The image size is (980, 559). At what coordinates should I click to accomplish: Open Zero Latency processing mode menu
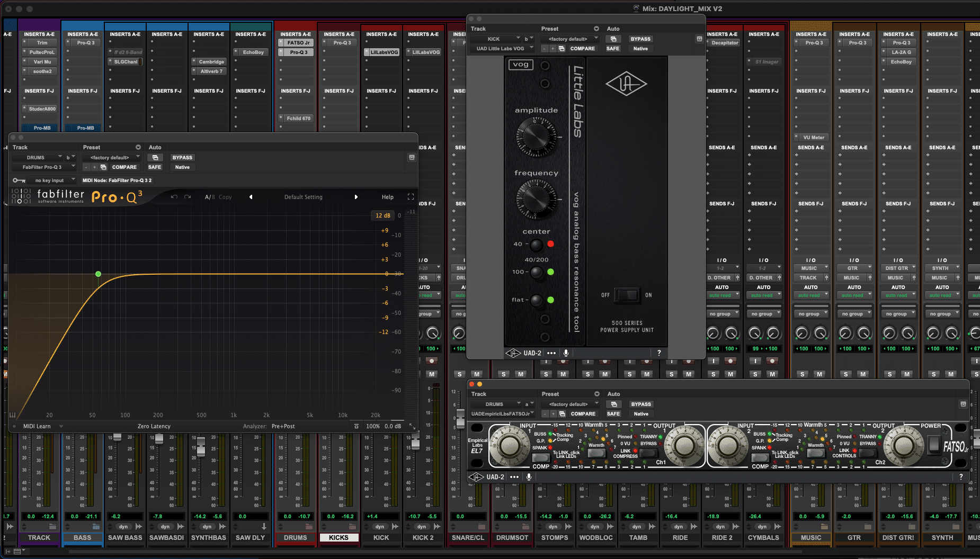pyautogui.click(x=154, y=426)
